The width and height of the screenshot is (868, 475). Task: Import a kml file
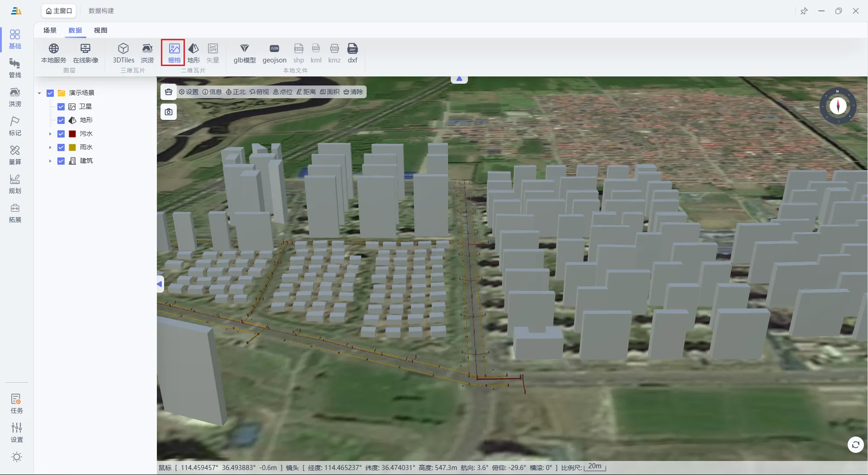coord(316,53)
